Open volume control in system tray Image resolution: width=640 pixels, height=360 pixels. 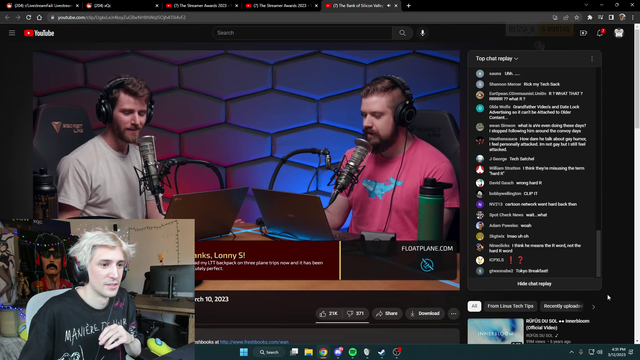600,352
